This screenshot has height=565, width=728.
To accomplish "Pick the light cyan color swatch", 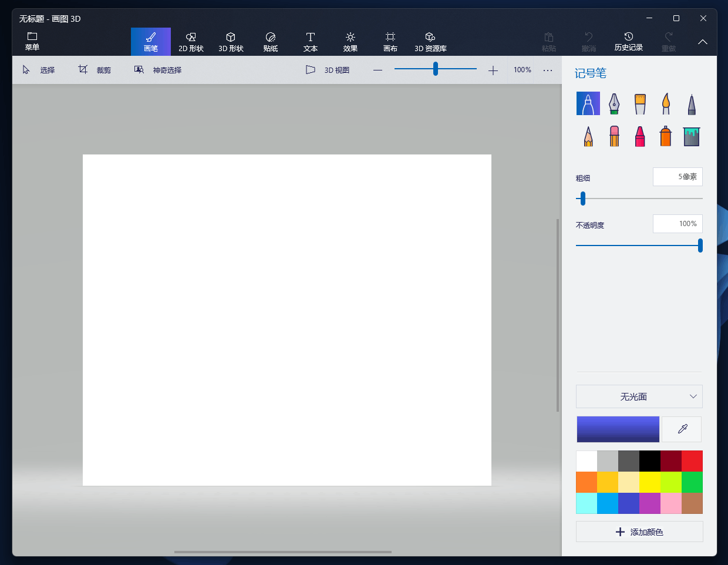I will pyautogui.click(x=587, y=503).
